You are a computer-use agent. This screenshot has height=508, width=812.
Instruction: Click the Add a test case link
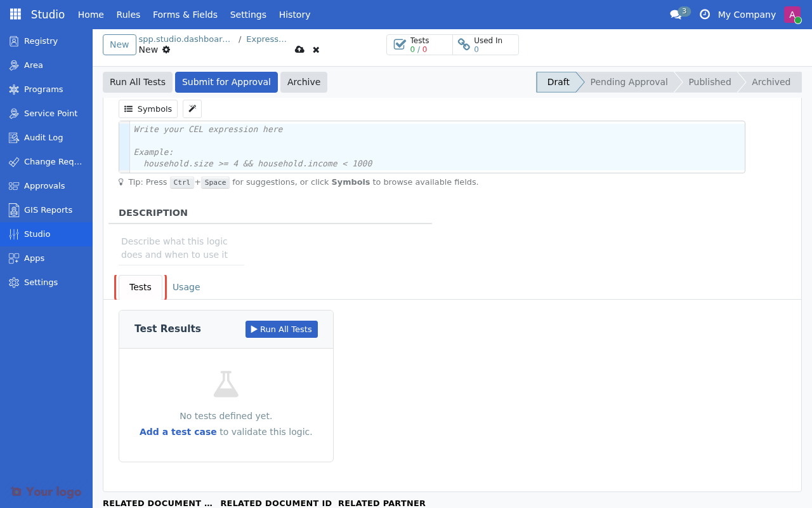(178, 431)
